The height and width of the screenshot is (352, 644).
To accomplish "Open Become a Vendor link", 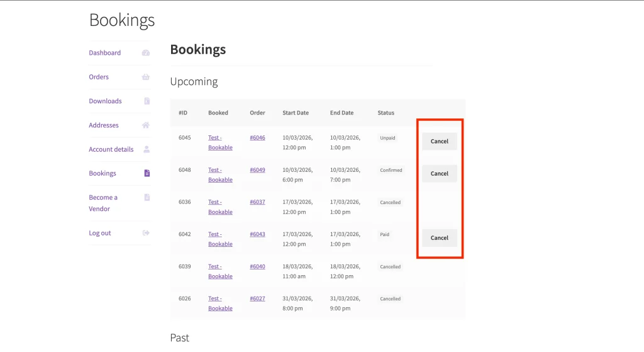I will (103, 203).
